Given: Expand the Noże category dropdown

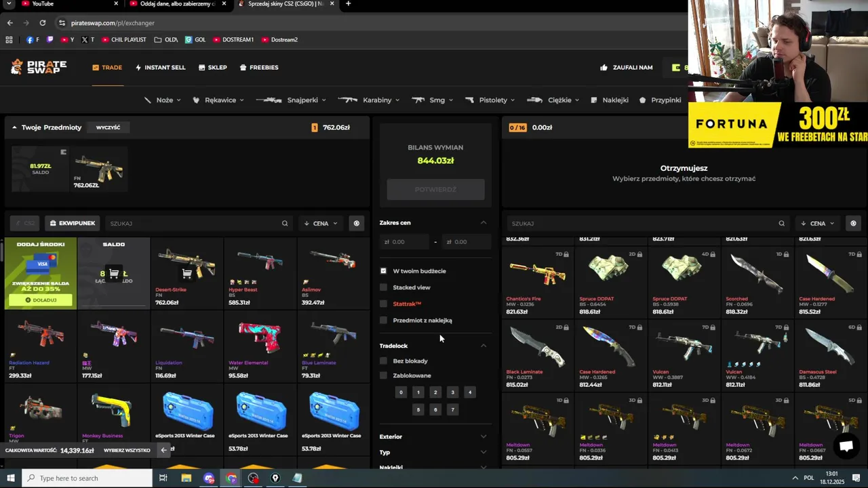Looking at the screenshot, I should coord(162,100).
